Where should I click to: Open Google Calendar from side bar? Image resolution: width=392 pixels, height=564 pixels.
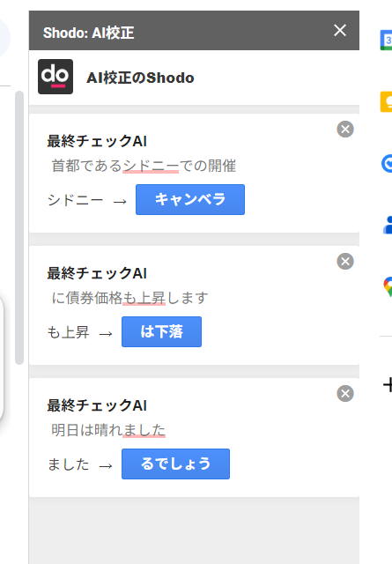tap(386, 40)
